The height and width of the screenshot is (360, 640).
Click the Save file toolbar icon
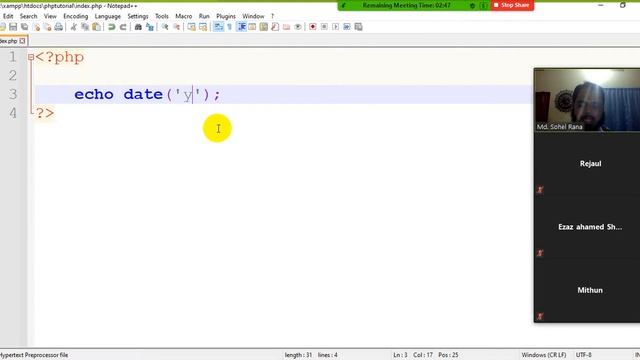(13, 27)
